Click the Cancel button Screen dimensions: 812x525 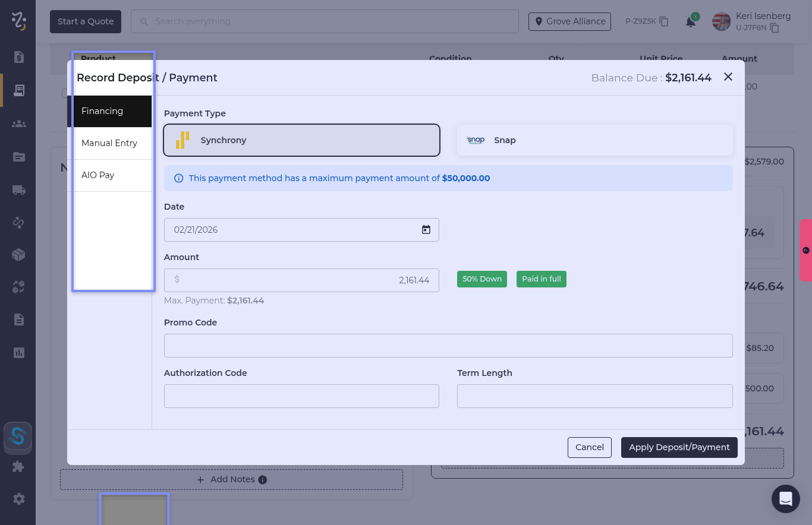[x=589, y=447]
